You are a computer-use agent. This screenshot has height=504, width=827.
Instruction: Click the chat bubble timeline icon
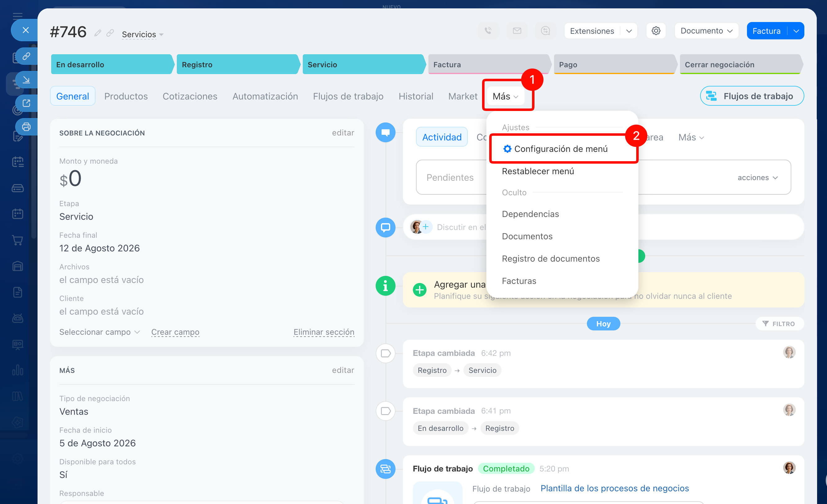pyautogui.click(x=385, y=227)
